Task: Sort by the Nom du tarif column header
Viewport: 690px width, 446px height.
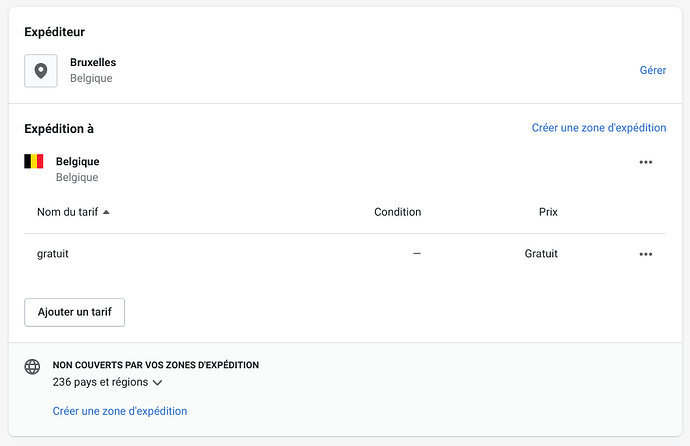Action: [x=68, y=212]
